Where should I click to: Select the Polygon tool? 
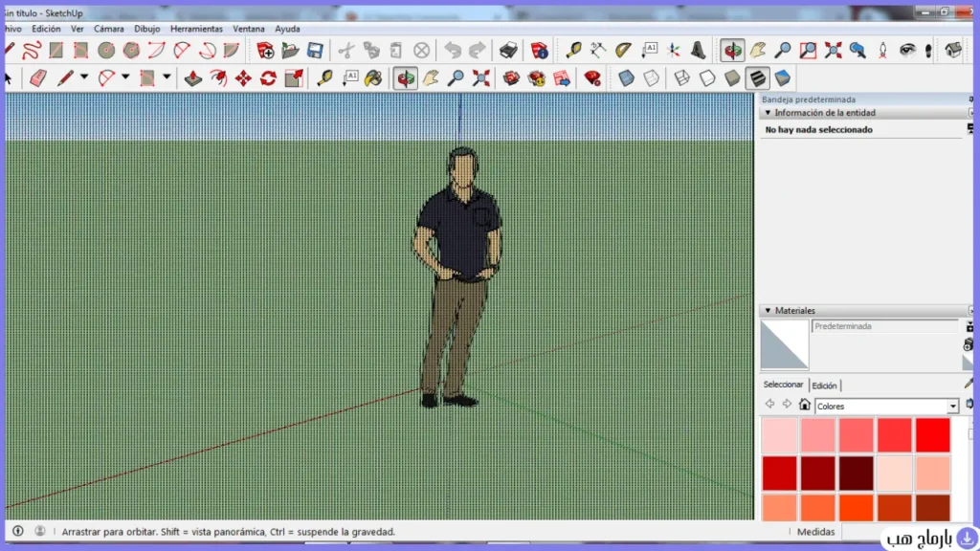point(131,50)
